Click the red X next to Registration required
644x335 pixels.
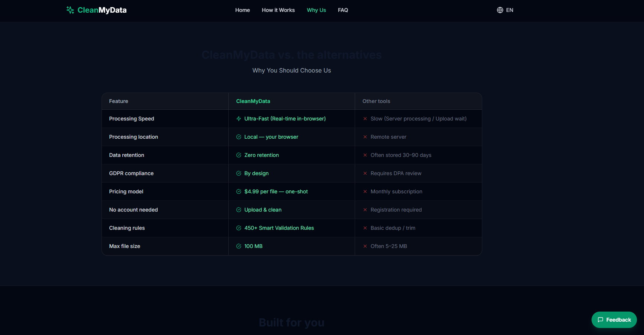364,210
